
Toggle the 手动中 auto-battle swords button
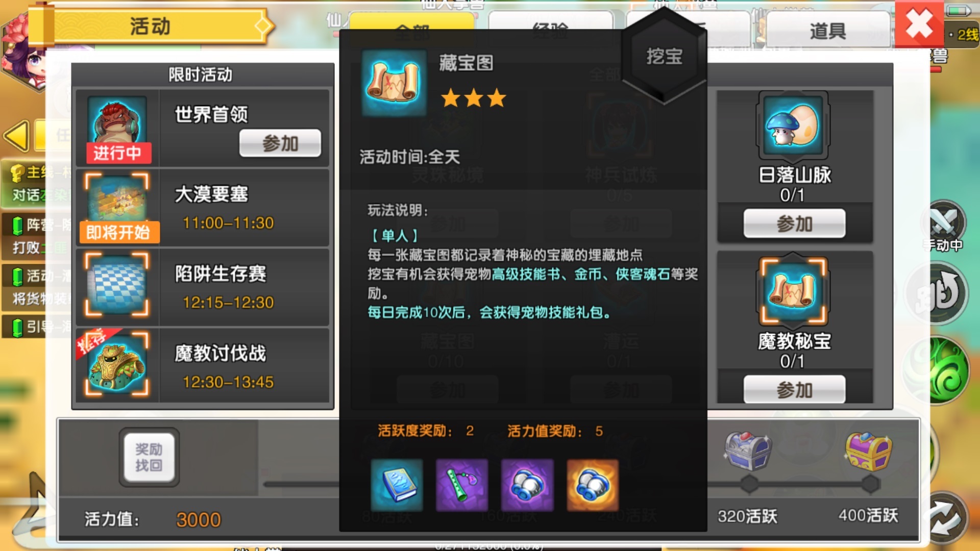click(x=944, y=224)
